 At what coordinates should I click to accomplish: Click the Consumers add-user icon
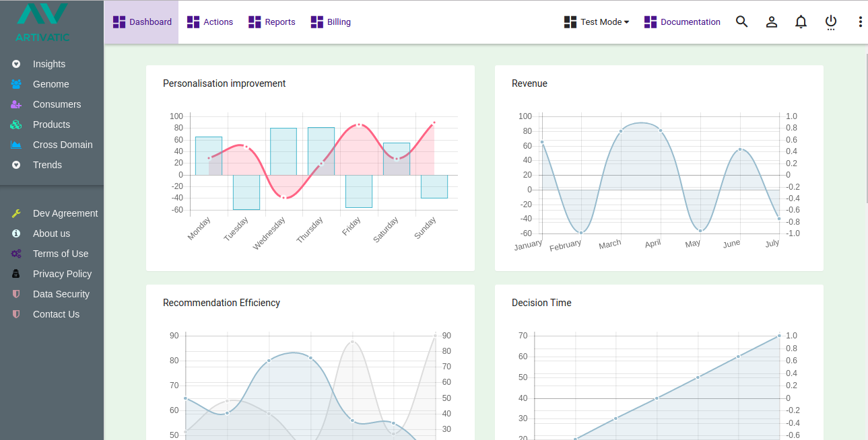coord(17,104)
